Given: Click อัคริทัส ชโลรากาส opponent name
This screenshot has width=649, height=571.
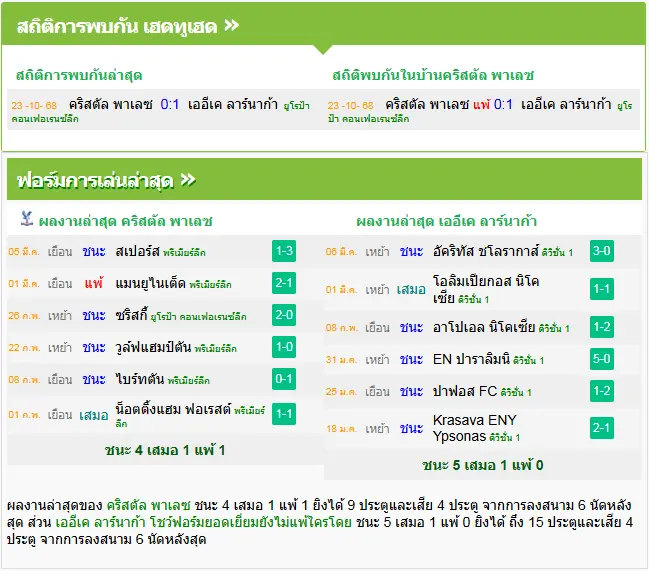Looking at the screenshot, I should click(x=486, y=251).
